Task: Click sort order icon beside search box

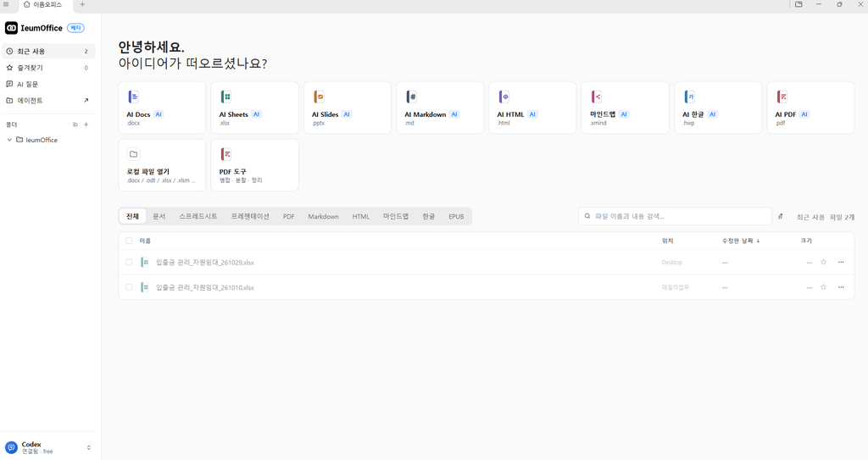Action: coord(781,216)
